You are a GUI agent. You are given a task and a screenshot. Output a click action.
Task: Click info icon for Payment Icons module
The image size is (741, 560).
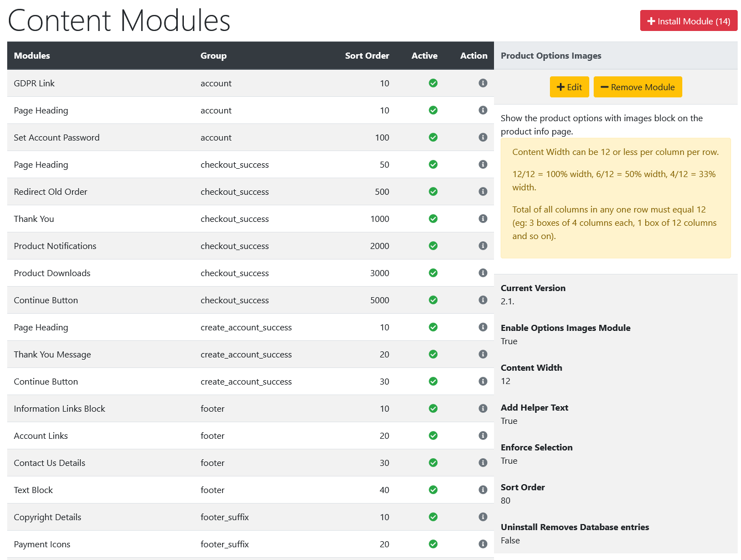coord(483,544)
